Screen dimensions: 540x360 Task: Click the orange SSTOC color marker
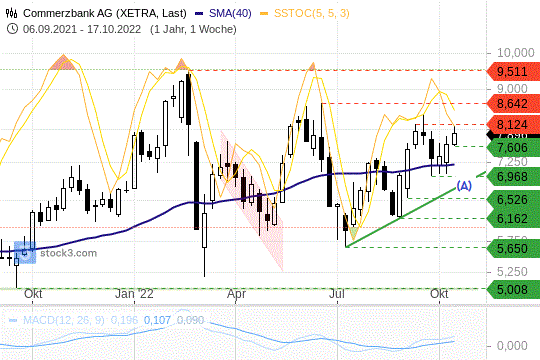pyautogui.click(x=264, y=14)
